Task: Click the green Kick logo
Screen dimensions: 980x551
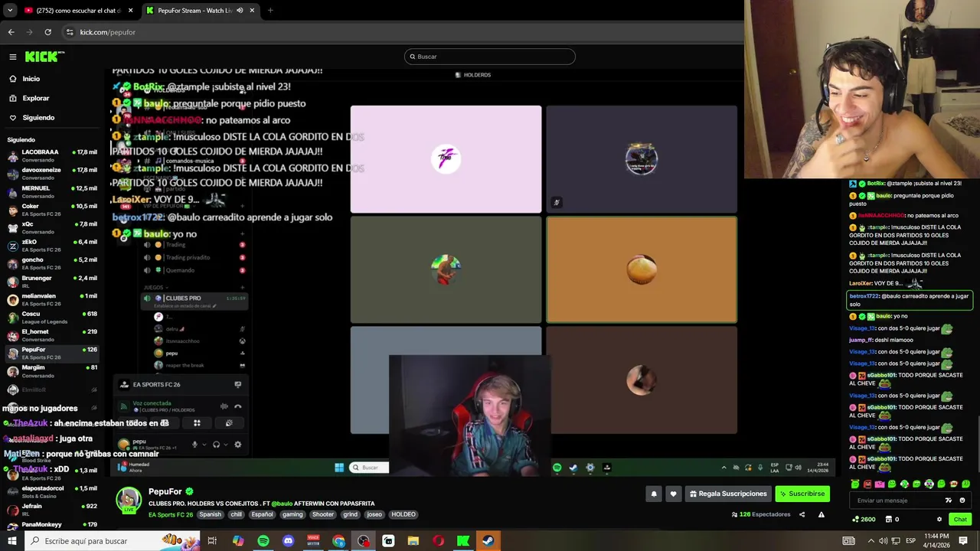Action: pos(44,57)
